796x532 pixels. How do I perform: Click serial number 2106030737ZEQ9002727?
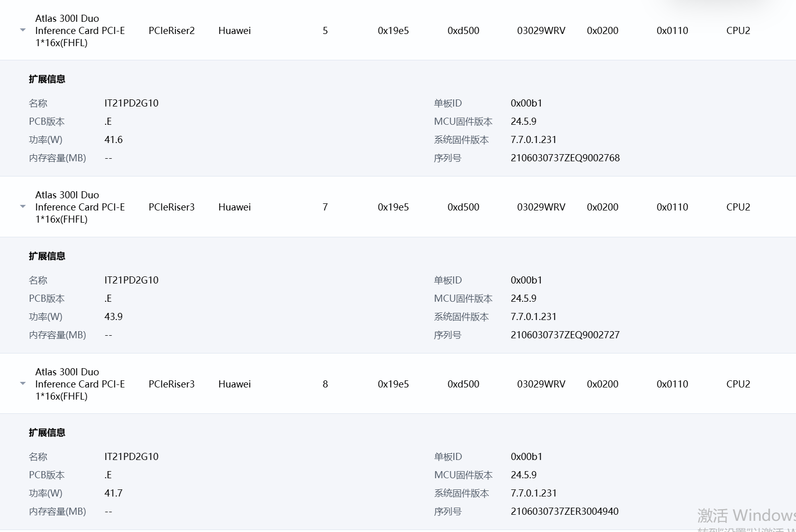tap(565, 335)
